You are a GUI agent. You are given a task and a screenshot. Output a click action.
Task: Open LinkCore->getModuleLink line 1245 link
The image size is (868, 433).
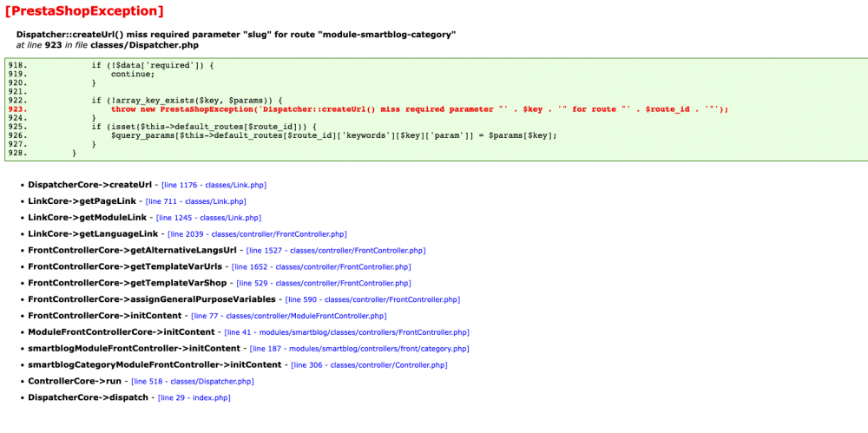click(208, 218)
